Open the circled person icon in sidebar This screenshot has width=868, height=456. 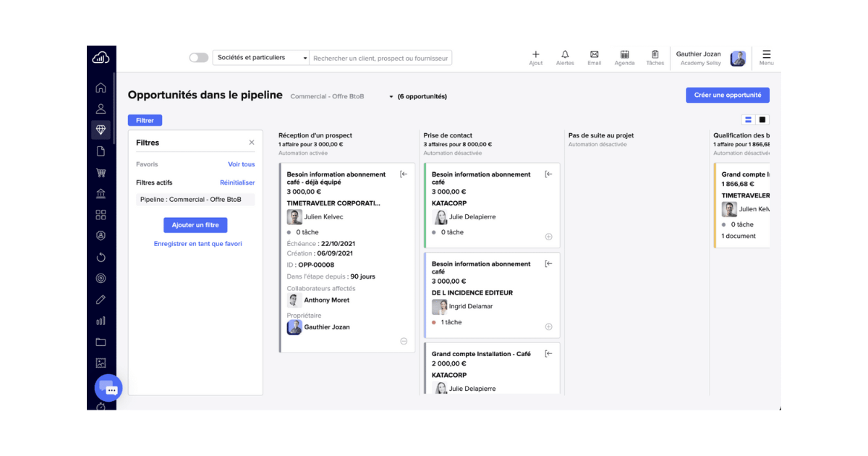pyautogui.click(x=101, y=236)
